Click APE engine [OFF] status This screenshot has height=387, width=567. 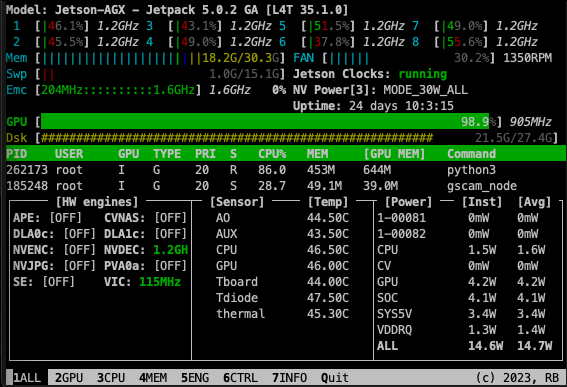point(65,218)
